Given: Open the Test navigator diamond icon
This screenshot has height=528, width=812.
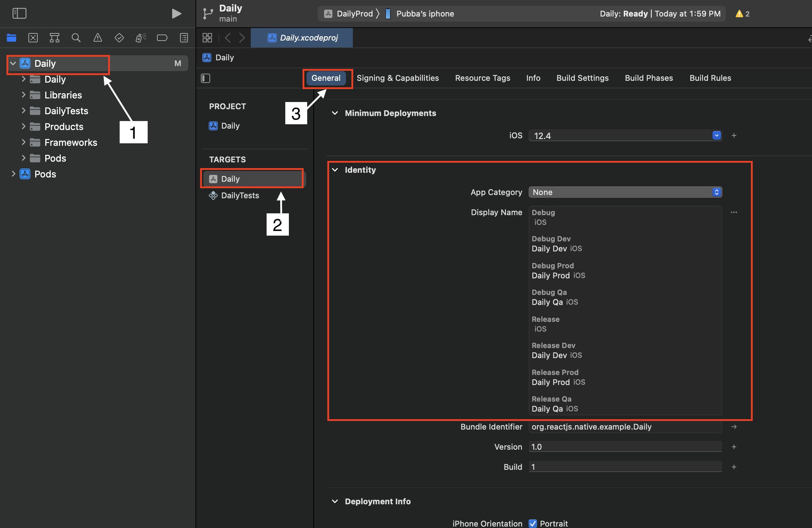Looking at the screenshot, I should 119,37.
